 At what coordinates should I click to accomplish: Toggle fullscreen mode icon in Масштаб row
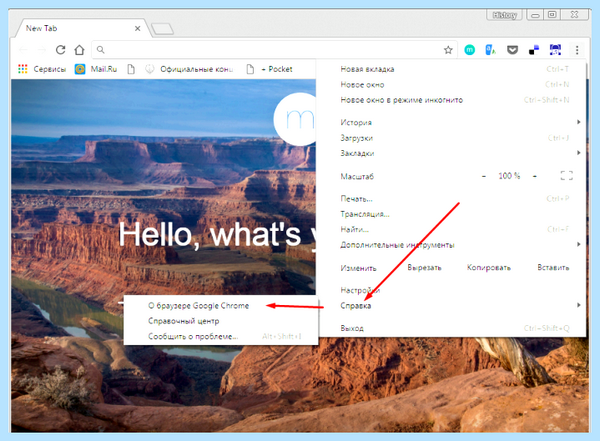[x=567, y=176]
